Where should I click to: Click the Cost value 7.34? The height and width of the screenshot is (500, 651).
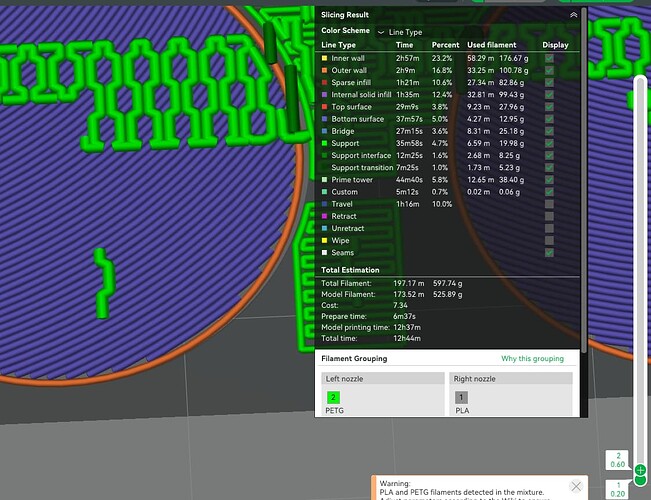400,305
